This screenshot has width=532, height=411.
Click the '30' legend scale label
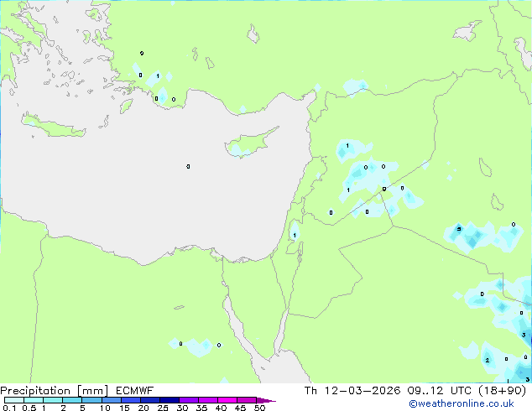click(x=182, y=408)
